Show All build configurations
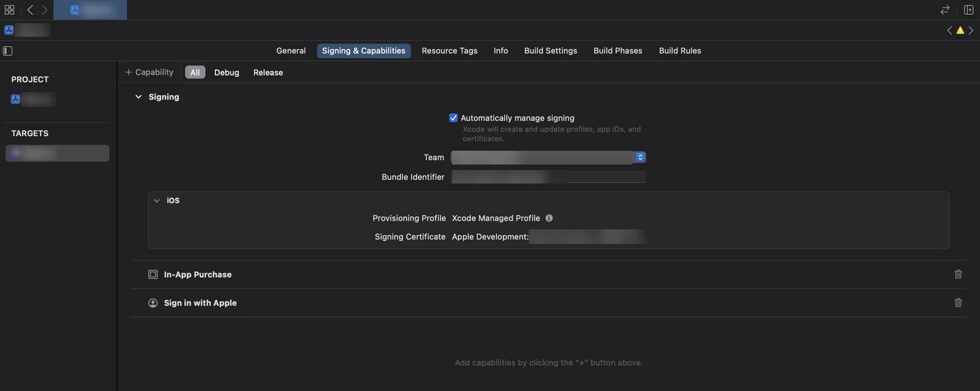 [195, 72]
